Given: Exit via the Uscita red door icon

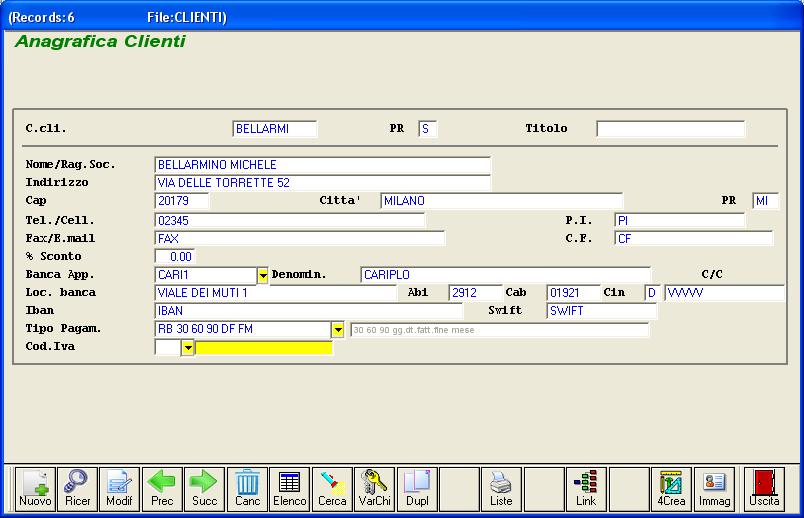Looking at the screenshot, I should [764, 489].
